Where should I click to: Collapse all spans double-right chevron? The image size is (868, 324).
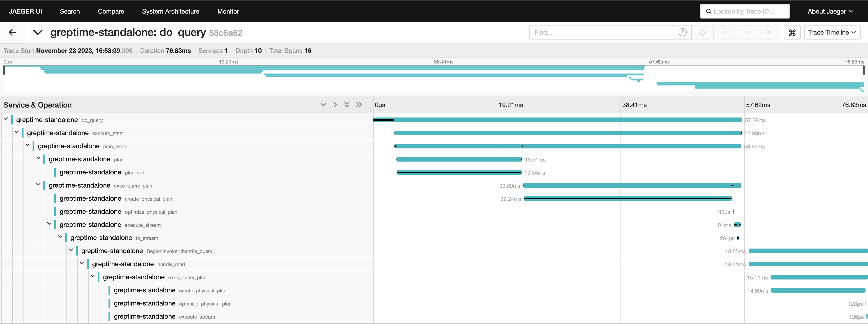[x=359, y=105]
